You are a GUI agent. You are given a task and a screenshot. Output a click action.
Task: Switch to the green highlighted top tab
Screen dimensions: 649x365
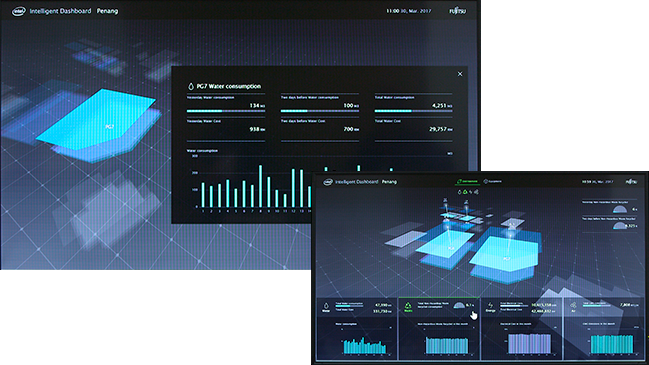[467, 181]
